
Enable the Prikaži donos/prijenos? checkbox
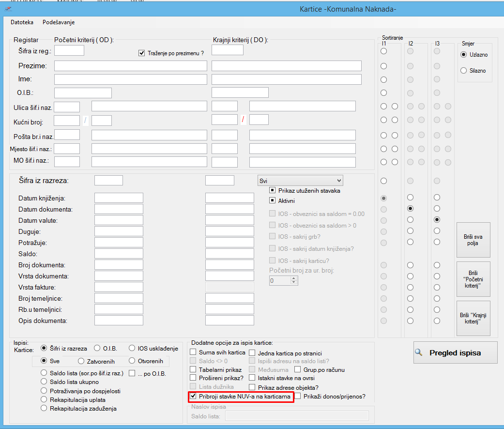[x=298, y=396]
